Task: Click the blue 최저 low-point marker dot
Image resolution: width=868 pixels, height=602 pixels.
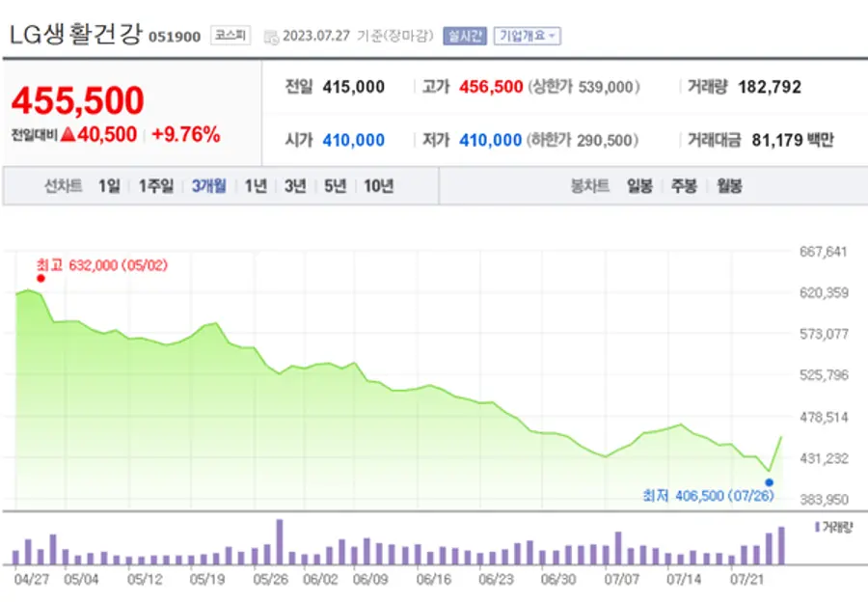Action: 769,480
